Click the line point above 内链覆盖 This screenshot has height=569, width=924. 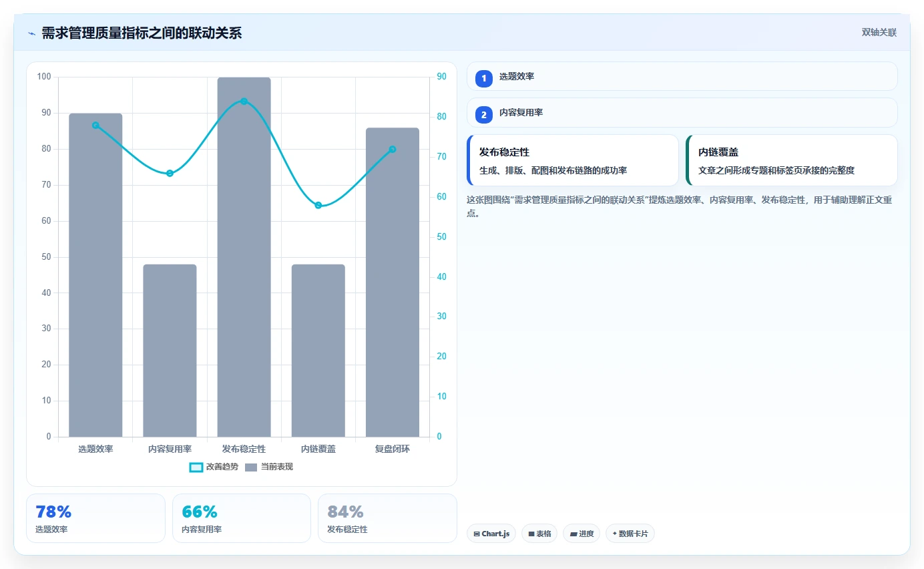318,205
